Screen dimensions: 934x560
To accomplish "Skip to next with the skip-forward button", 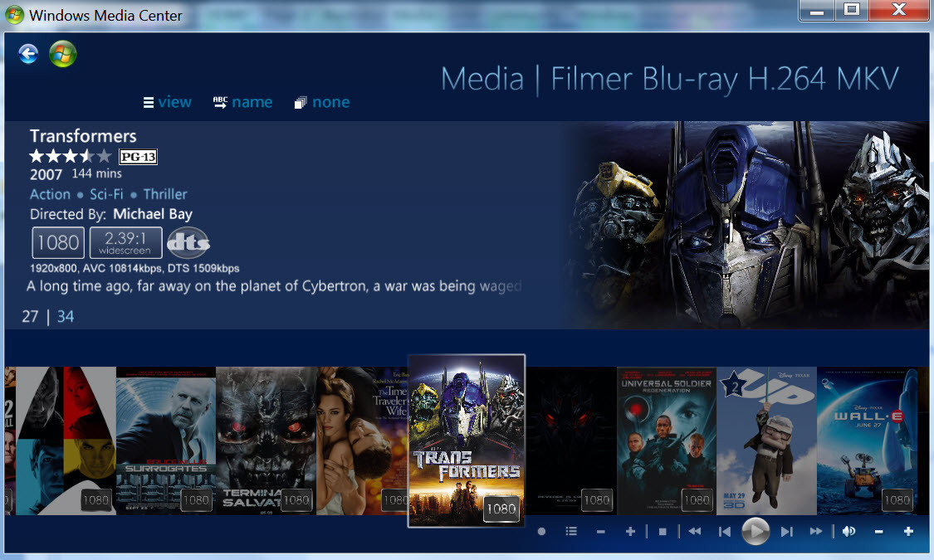I will click(787, 532).
